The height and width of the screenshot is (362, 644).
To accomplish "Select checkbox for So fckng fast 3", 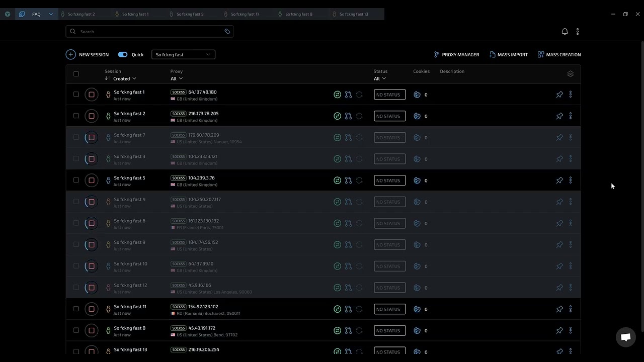I will click(76, 159).
